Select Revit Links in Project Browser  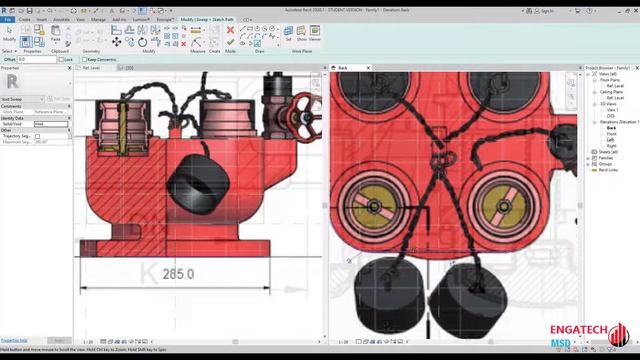[608, 170]
